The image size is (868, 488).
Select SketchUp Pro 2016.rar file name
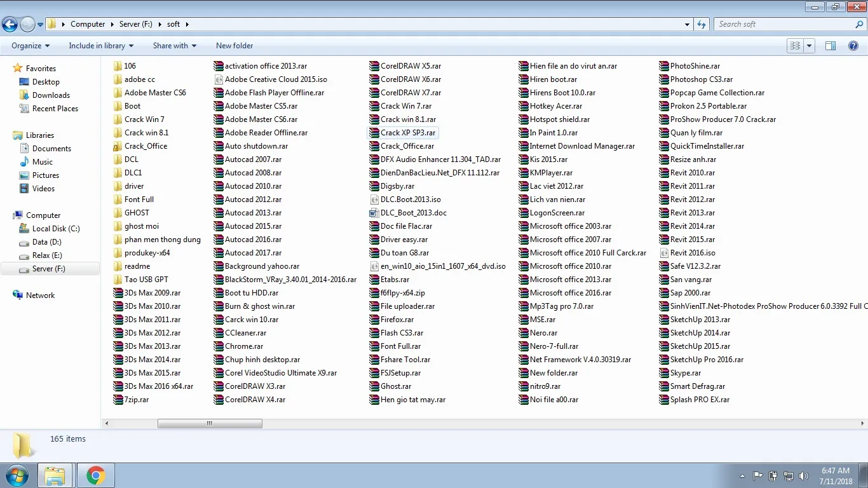coord(707,360)
